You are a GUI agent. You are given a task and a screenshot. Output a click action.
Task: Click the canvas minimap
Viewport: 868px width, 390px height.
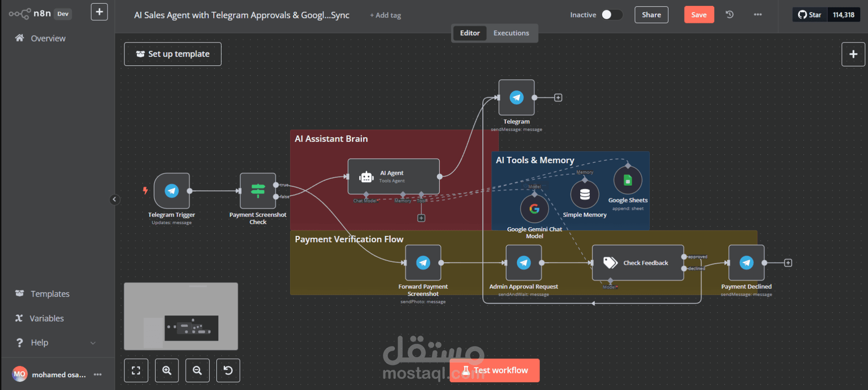click(181, 316)
